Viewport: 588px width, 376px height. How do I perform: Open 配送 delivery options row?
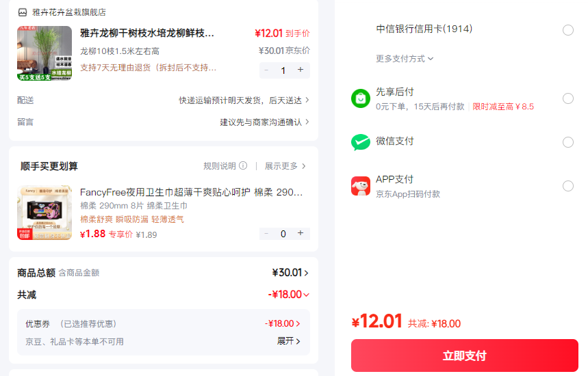coord(163,100)
